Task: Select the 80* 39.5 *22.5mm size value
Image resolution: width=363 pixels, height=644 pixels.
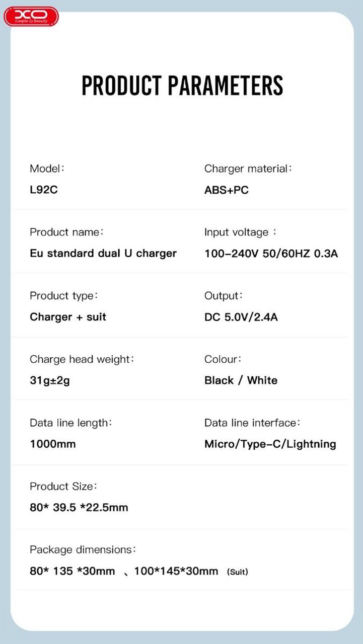Action: tap(79, 507)
